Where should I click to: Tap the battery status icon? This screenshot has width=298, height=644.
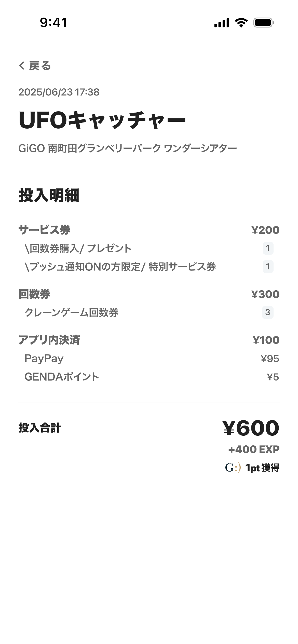[x=264, y=23]
